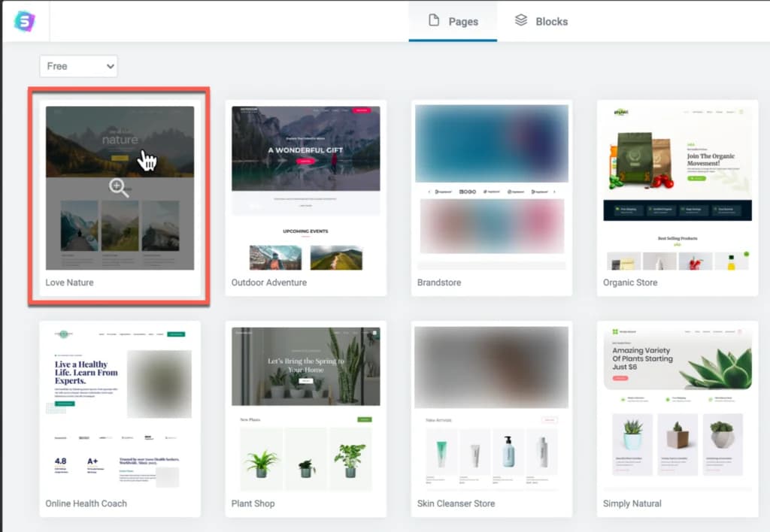Click the Plant Shop title text
Viewport: 770px width, 532px height.
coord(253,503)
